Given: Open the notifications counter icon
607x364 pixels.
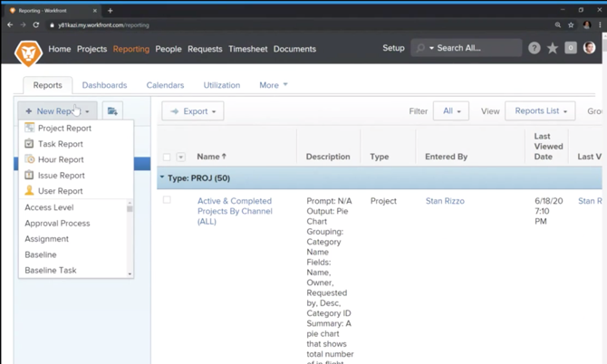Looking at the screenshot, I should click(x=571, y=48).
